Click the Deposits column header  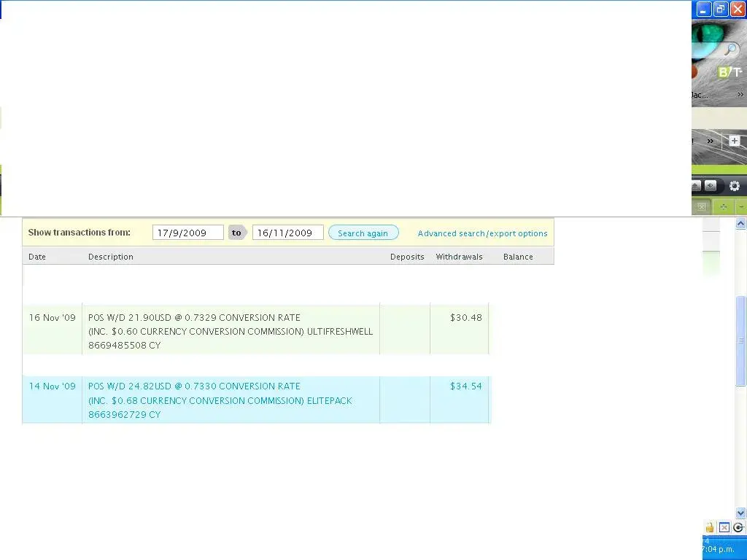coord(407,257)
